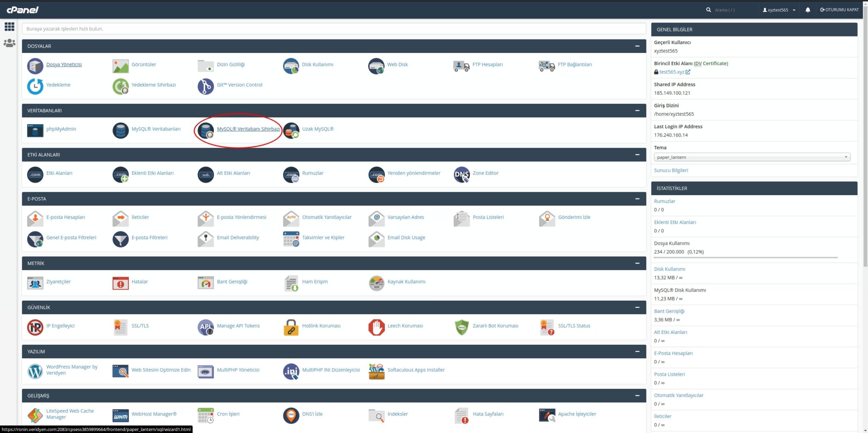Screen dimensions: 868x433
Task: Open the Cron İşleri icon
Action: (x=206, y=416)
